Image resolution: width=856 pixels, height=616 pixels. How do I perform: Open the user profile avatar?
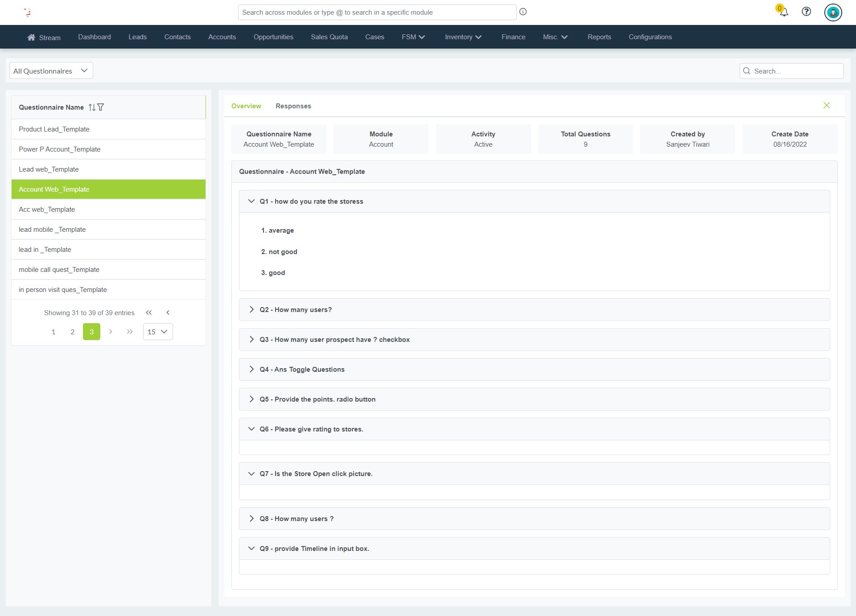point(832,12)
